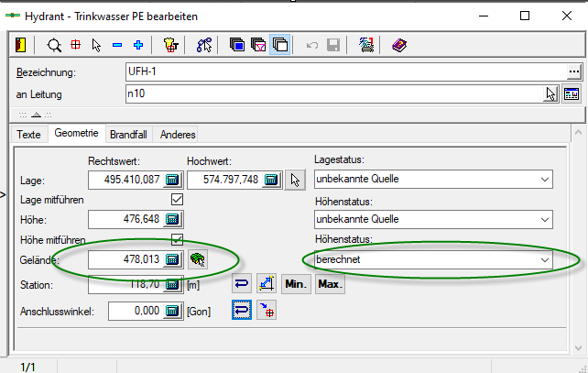Toggle the Höhe mitführen checkbox
The width and height of the screenshot is (588, 373).
point(178,239)
